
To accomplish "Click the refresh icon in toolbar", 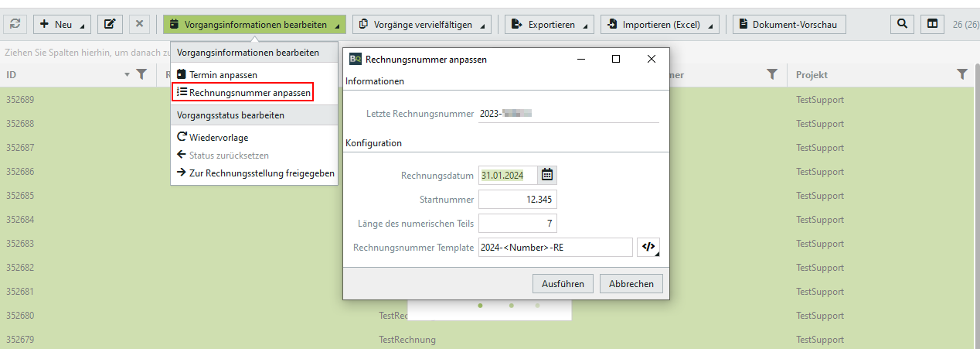I will tap(15, 24).
